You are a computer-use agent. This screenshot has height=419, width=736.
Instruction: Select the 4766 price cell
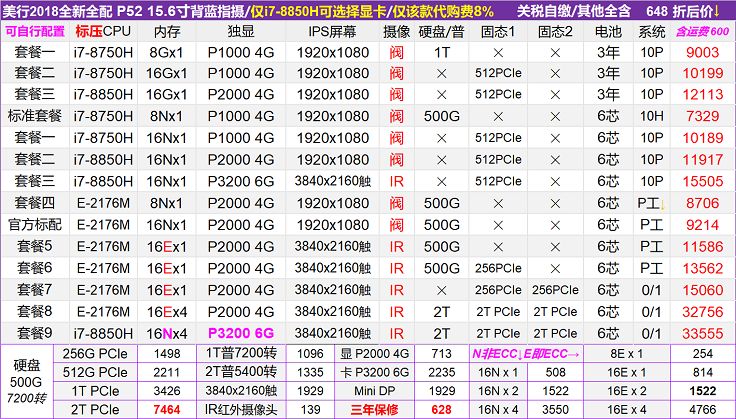pyautogui.click(x=703, y=410)
